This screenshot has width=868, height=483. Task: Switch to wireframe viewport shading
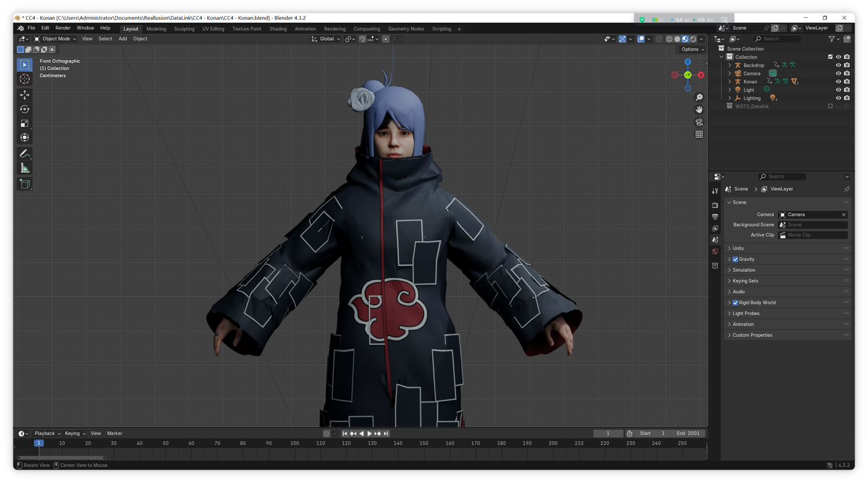tap(669, 39)
